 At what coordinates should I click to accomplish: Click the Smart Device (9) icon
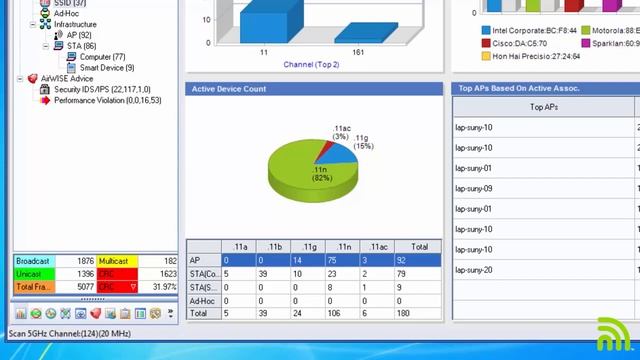click(x=71, y=68)
